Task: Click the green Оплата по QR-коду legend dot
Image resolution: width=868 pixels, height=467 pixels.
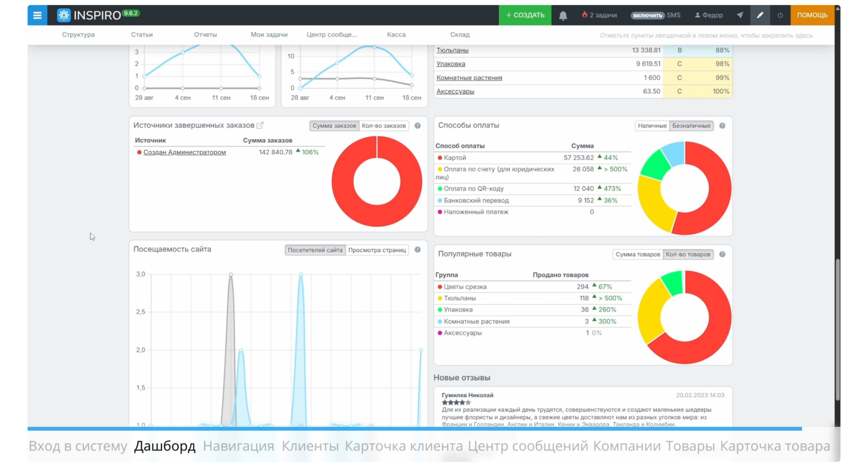Action: point(440,189)
